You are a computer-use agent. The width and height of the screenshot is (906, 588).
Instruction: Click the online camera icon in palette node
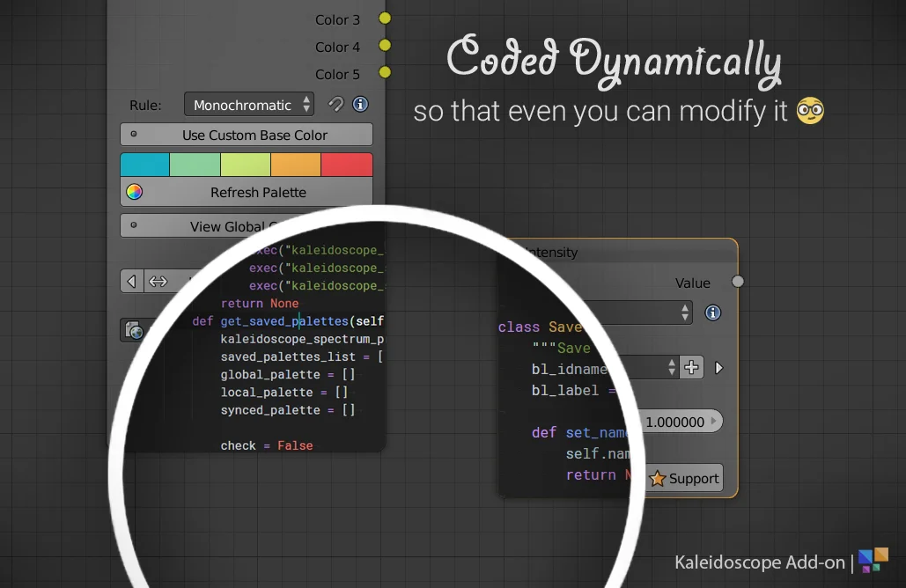coord(134,331)
